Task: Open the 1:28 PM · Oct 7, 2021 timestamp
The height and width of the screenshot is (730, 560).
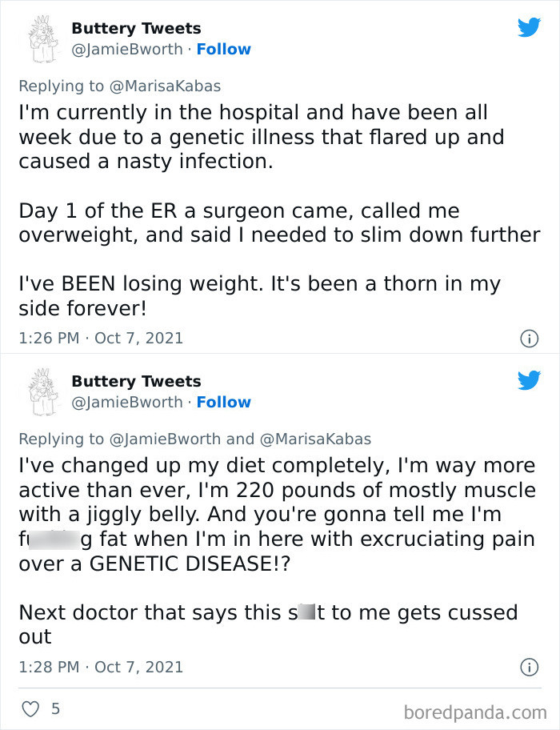Action: (x=101, y=667)
